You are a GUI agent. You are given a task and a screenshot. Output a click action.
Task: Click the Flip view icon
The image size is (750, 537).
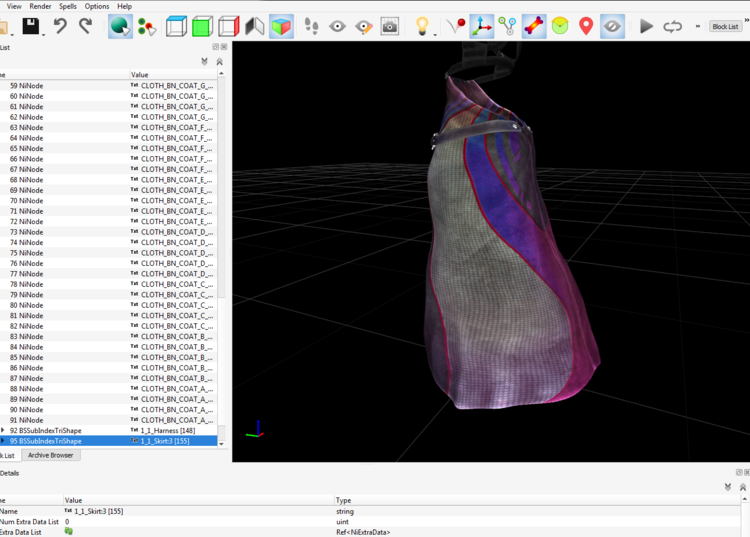point(254,26)
